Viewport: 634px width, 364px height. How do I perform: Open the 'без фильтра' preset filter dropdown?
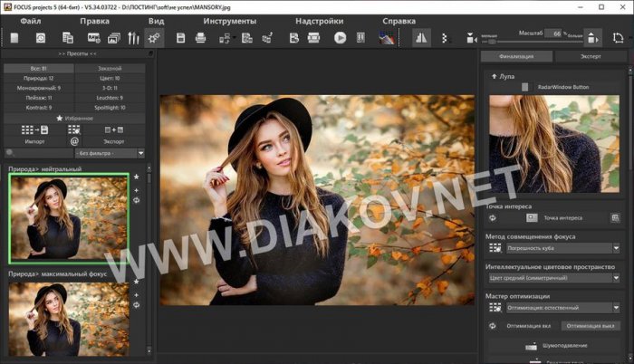click(110, 154)
